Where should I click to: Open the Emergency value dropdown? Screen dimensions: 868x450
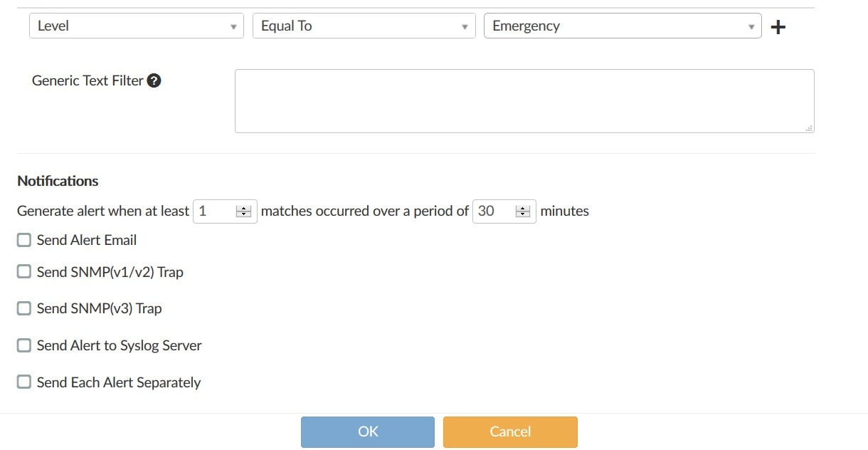tap(622, 26)
